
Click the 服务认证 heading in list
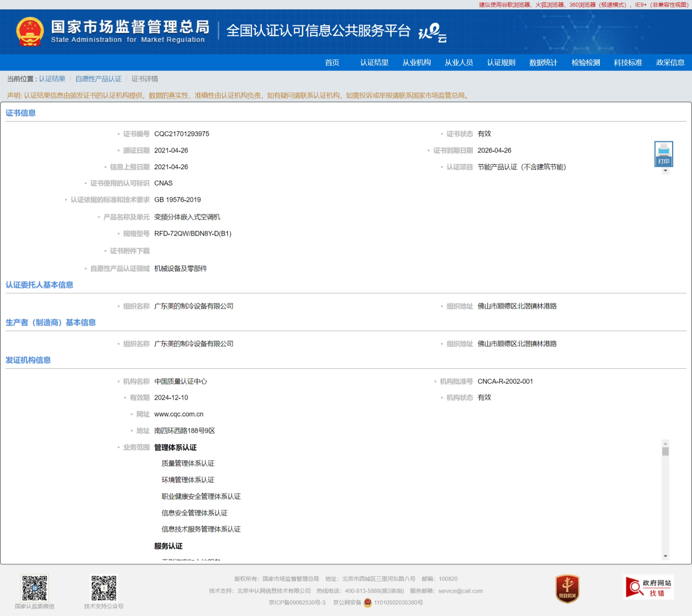[168, 546]
